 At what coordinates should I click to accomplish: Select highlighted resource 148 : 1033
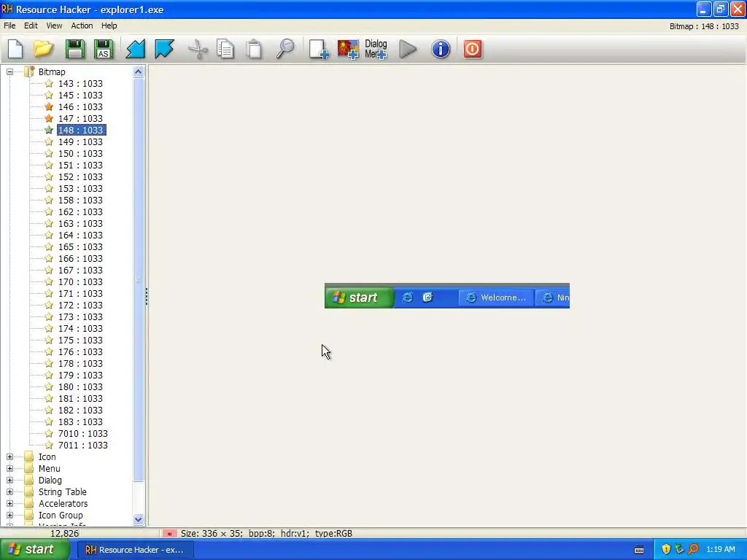point(82,130)
